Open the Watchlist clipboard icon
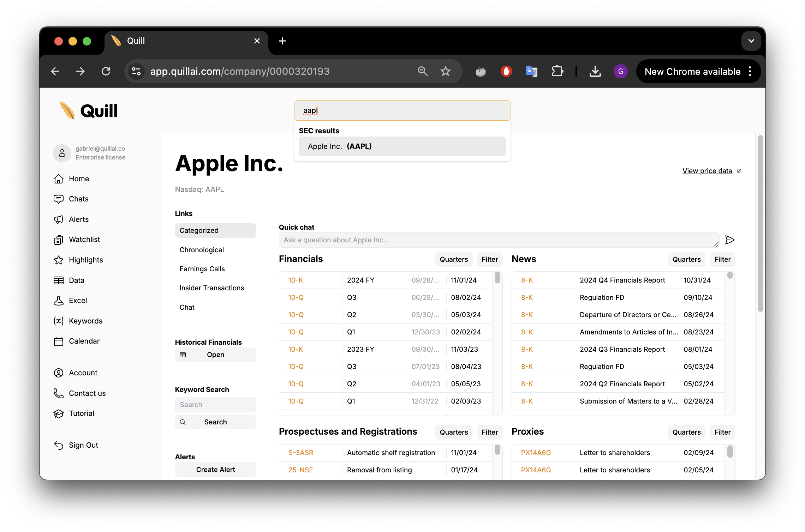 59,240
